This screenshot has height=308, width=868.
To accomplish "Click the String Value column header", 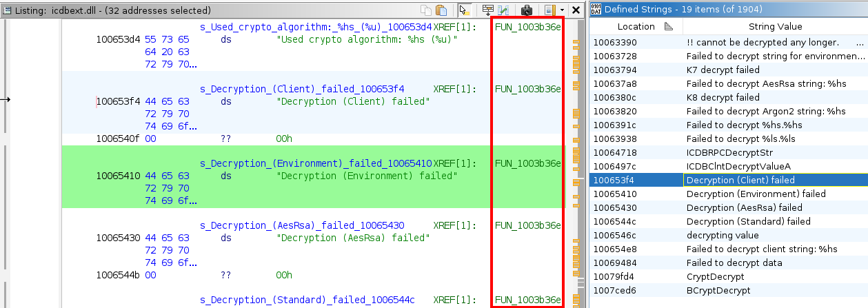I will pos(775,26).
